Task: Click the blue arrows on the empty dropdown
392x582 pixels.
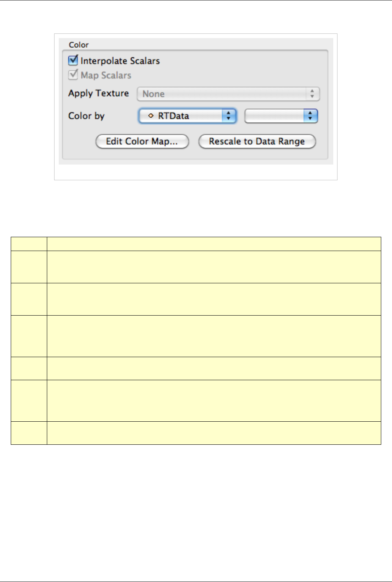Action: pyautogui.click(x=311, y=116)
